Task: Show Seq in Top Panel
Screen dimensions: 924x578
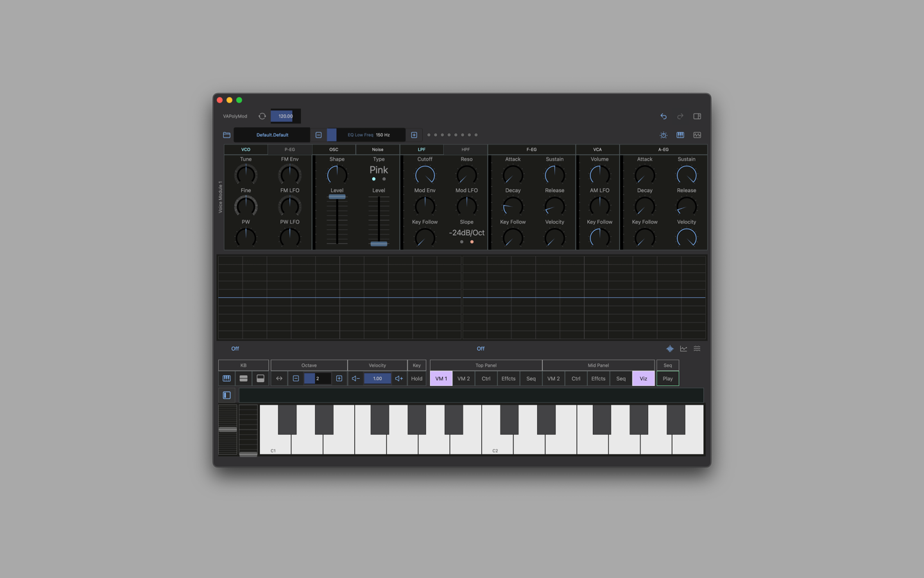Action: [x=531, y=378]
